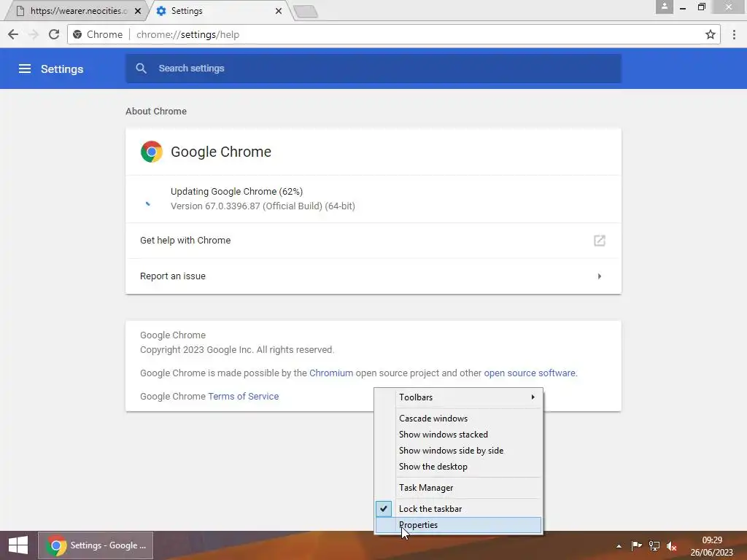747x560 pixels.
Task: Click the Settings - Google taskbar button
Action: (x=96, y=545)
